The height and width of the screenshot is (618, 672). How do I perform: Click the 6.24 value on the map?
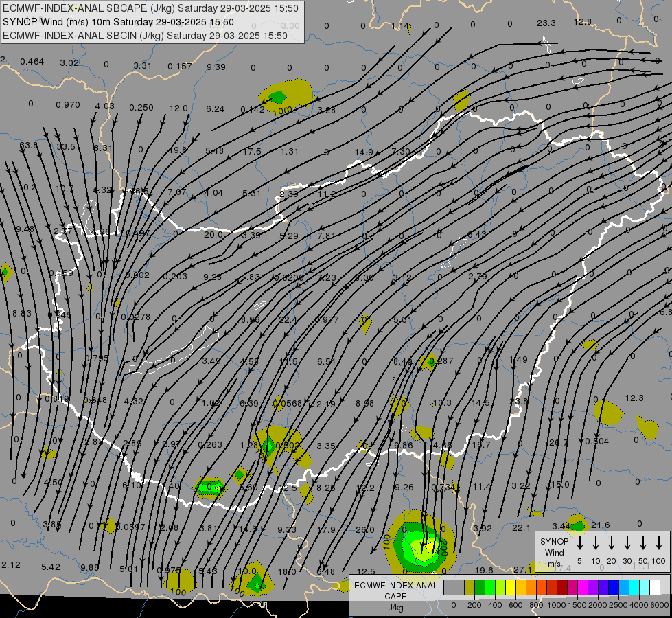click(215, 109)
